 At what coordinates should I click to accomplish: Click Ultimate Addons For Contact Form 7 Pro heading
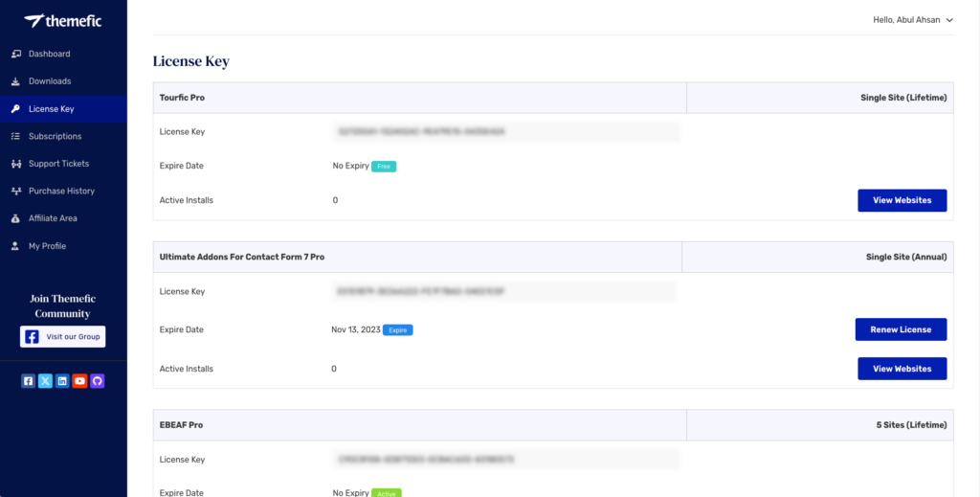(242, 257)
